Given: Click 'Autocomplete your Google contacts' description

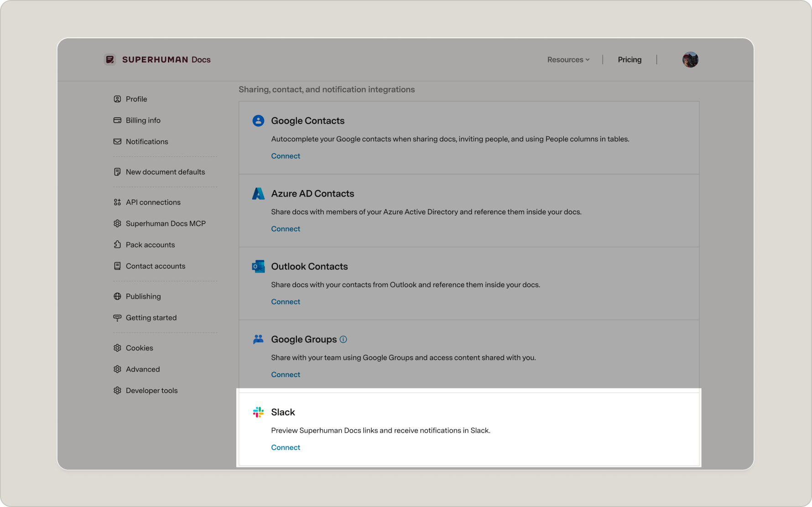Looking at the screenshot, I should tap(450, 139).
